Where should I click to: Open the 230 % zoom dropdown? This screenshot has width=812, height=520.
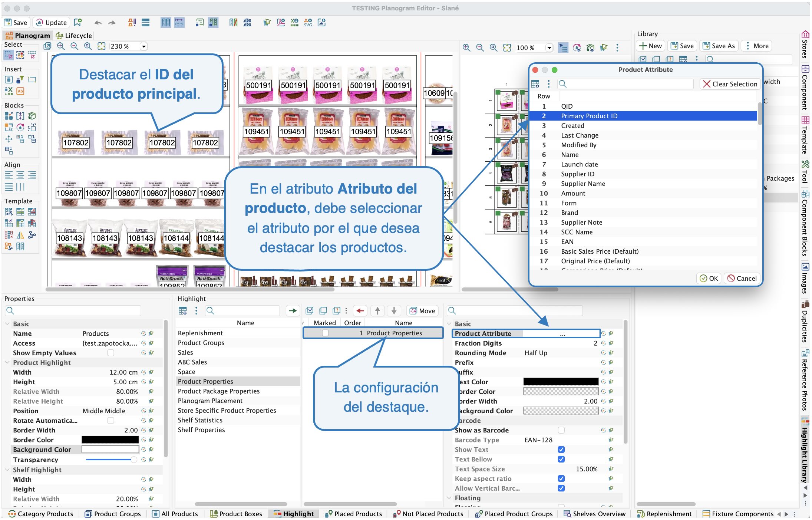coord(143,46)
